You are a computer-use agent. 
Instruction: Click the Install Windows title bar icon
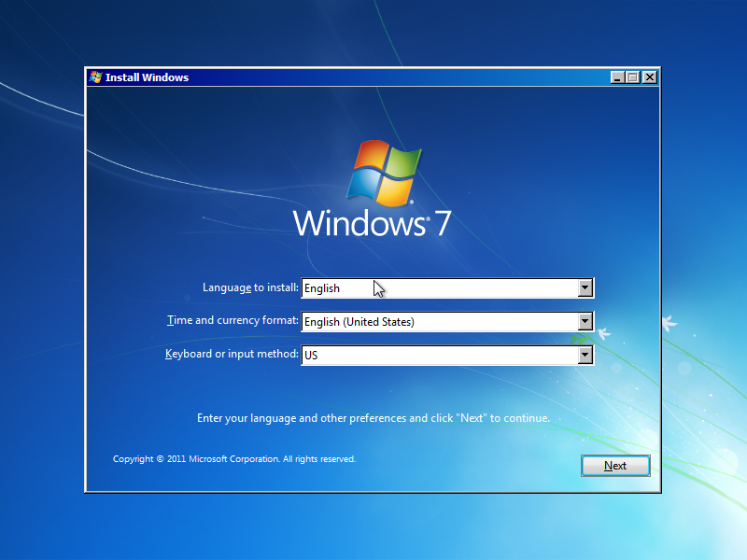point(93,77)
